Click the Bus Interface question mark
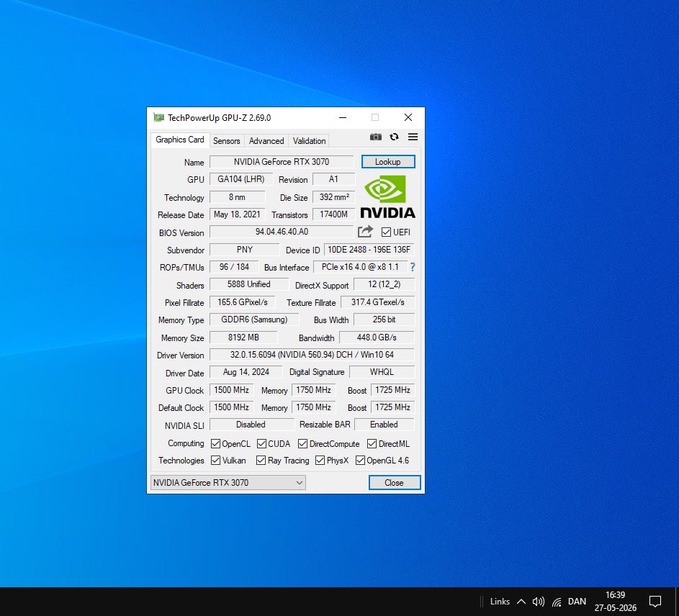Image resolution: width=679 pixels, height=616 pixels. tap(413, 267)
